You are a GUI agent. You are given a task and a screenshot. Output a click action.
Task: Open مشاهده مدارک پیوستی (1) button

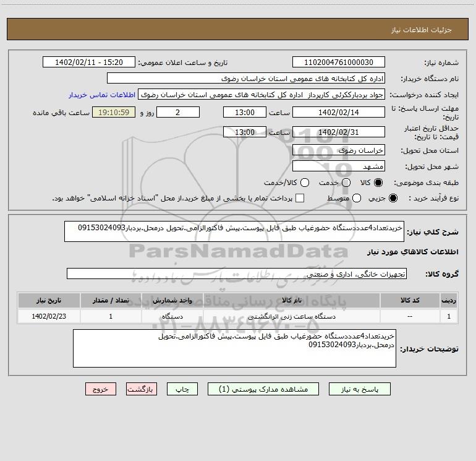pos(263,389)
